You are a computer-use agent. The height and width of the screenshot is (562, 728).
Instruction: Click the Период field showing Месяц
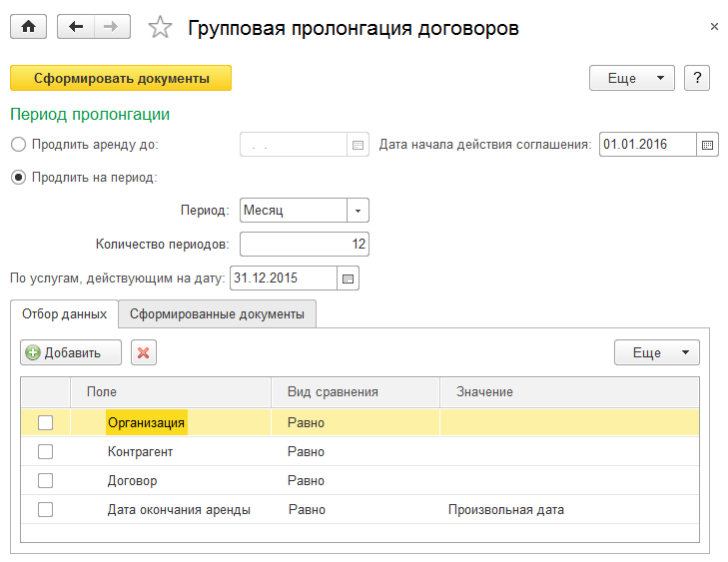tap(294, 211)
